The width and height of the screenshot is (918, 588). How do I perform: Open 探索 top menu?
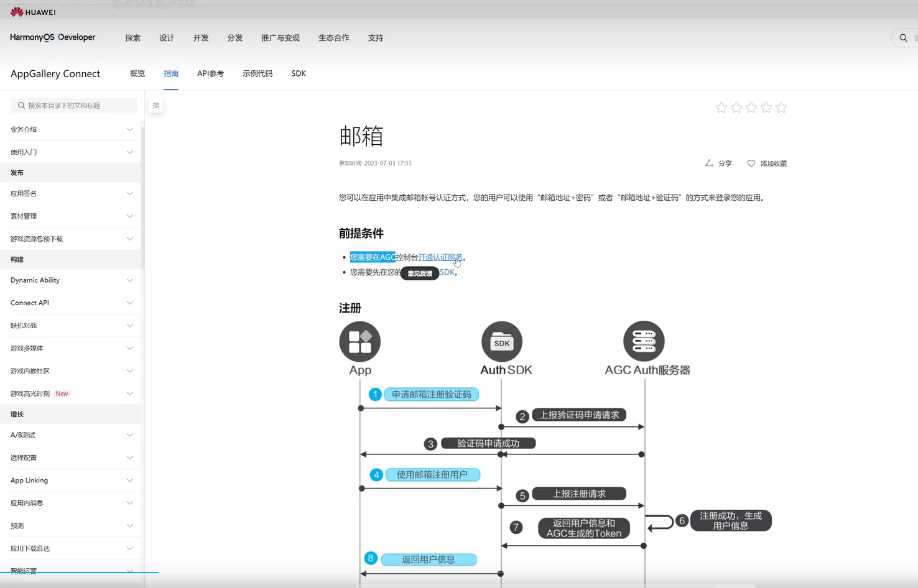click(133, 38)
